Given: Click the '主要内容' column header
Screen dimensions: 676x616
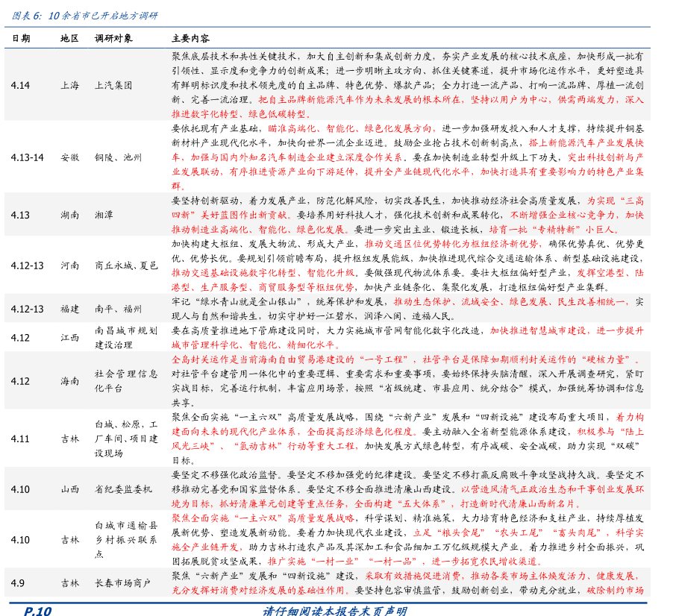Looking at the screenshot, I should tap(190, 38).
